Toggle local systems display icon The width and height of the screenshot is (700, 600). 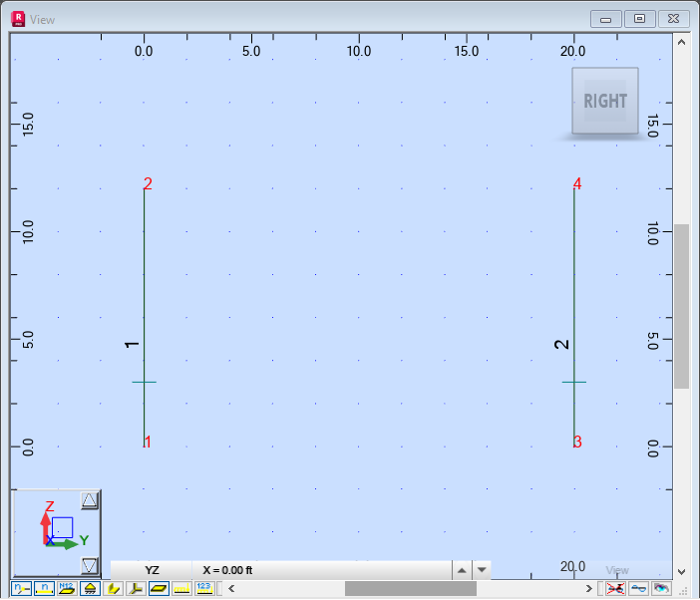pyautogui.click(x=137, y=589)
